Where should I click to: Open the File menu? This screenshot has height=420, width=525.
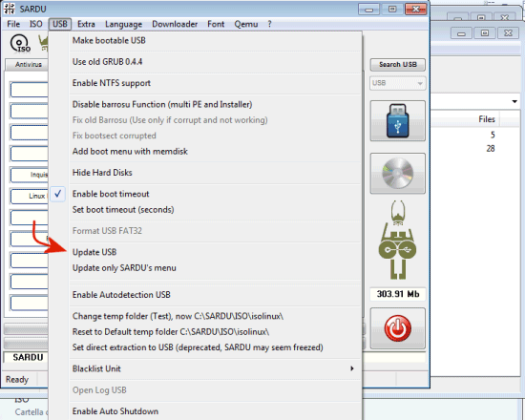point(13,24)
